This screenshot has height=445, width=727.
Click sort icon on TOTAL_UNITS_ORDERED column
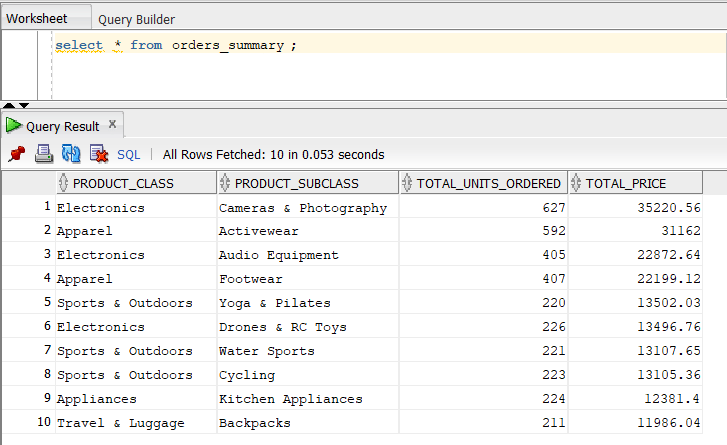click(408, 183)
